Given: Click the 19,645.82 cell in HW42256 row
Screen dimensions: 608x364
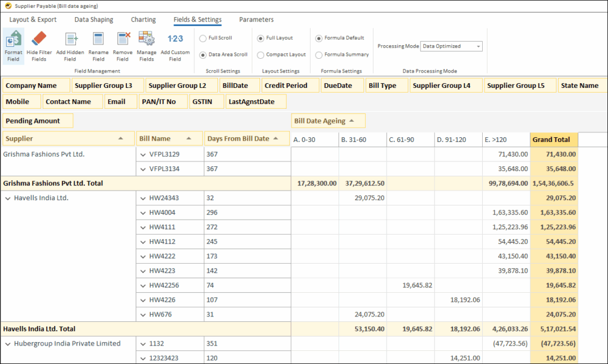Looking at the screenshot, I should pos(410,285).
